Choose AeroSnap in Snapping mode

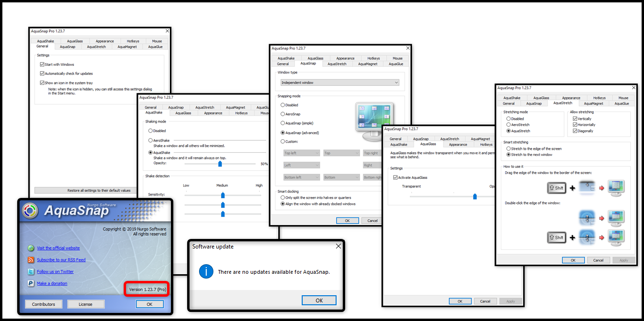[283, 114]
